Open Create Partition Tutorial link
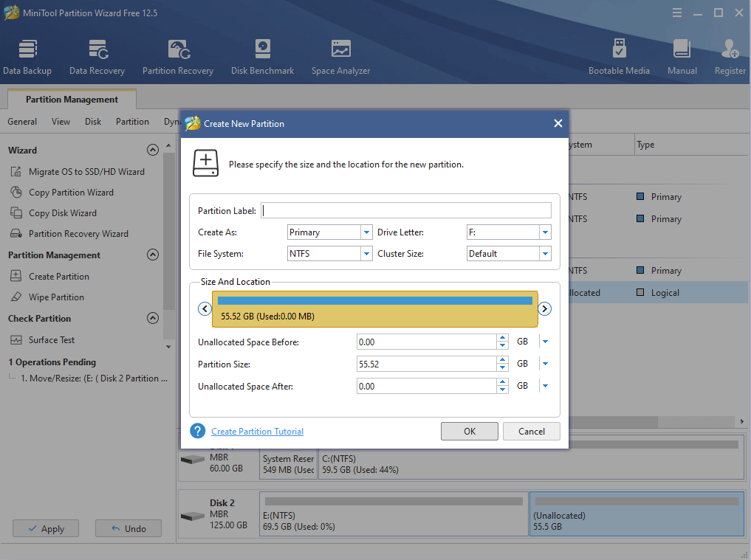751x560 pixels. point(257,431)
